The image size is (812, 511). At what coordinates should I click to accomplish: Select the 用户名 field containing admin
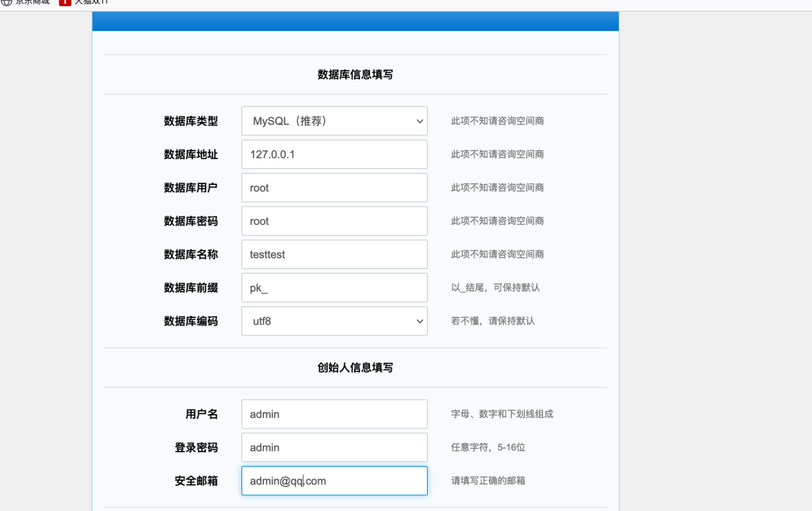point(334,414)
